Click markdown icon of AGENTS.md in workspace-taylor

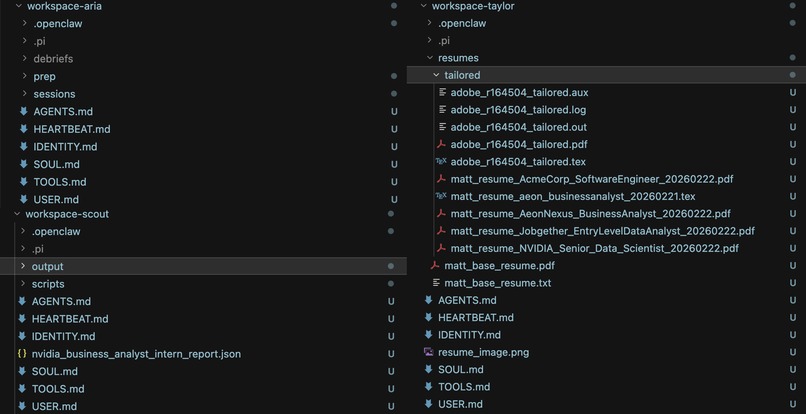[x=428, y=300]
